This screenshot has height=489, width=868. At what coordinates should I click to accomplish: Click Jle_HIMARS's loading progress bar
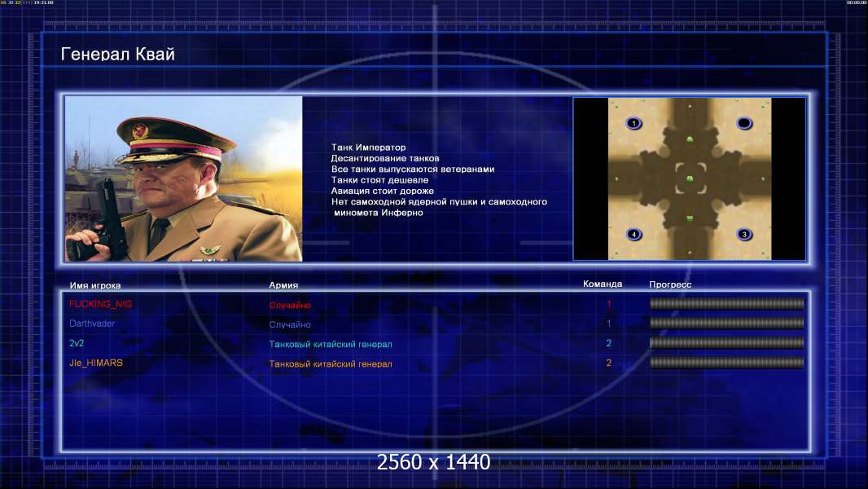(x=727, y=363)
